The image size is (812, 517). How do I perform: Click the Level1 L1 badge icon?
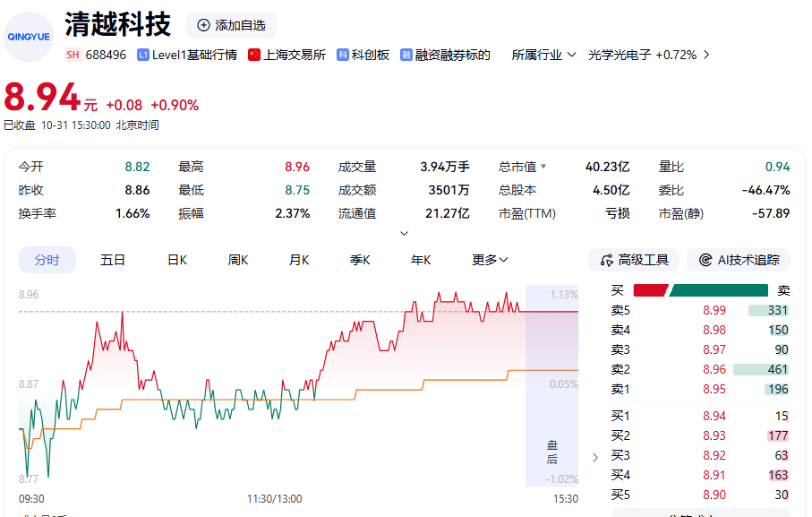click(143, 55)
